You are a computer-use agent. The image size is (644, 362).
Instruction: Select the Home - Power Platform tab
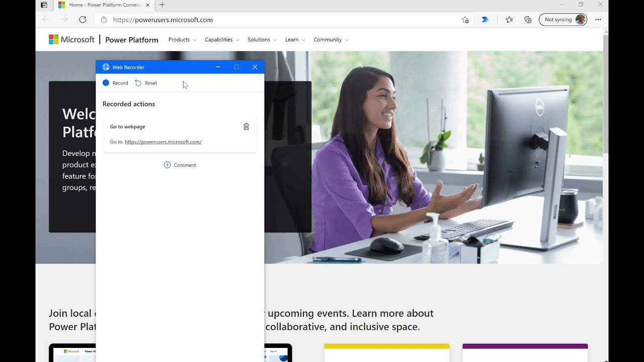pos(104,5)
